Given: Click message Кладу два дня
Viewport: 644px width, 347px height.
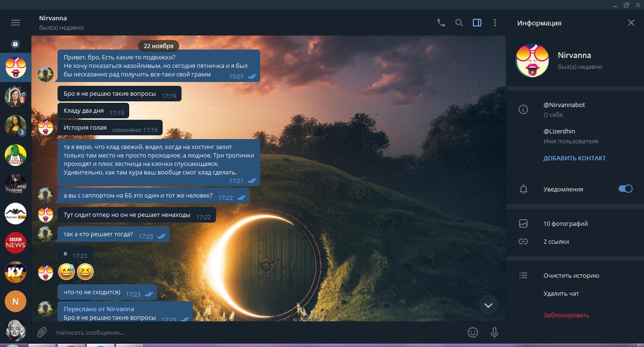Looking at the screenshot, I should (93, 112).
